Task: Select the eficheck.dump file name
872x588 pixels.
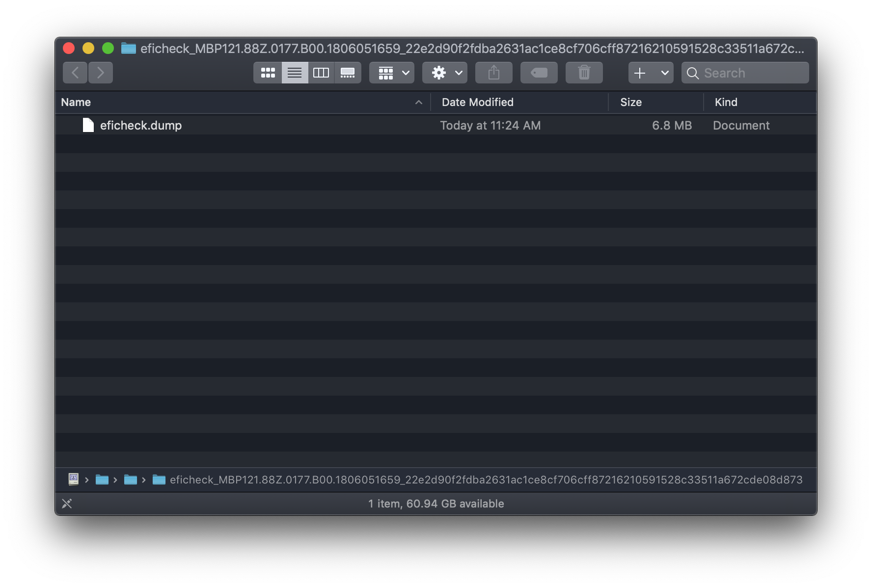Action: pyautogui.click(x=141, y=126)
